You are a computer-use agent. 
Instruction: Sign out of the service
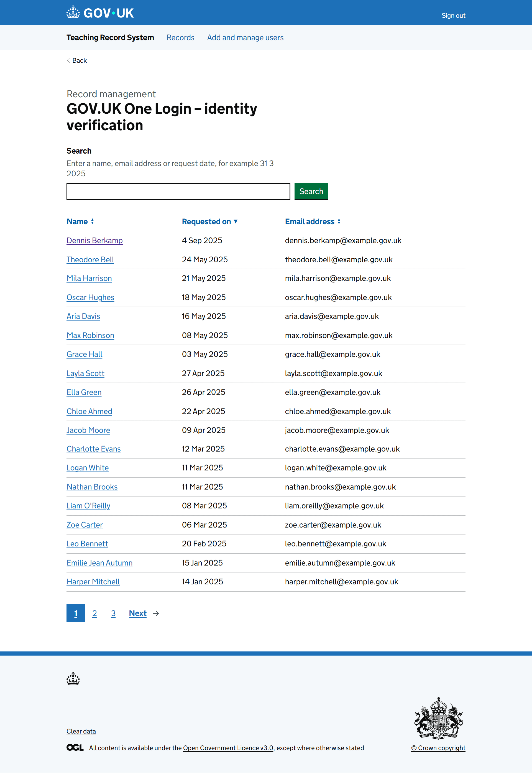453,15
